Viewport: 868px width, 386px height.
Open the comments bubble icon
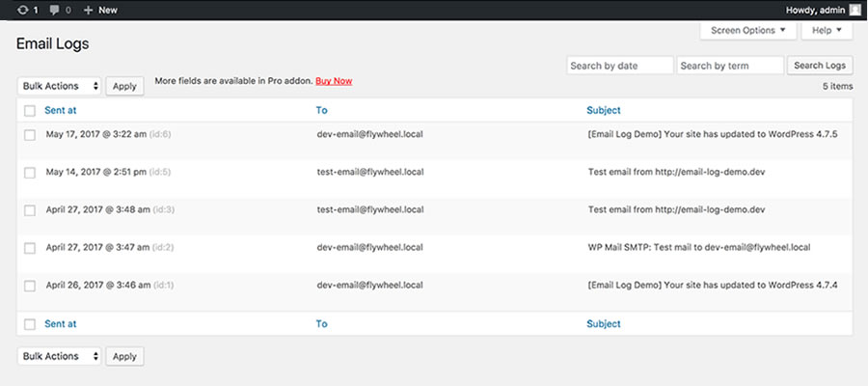54,10
